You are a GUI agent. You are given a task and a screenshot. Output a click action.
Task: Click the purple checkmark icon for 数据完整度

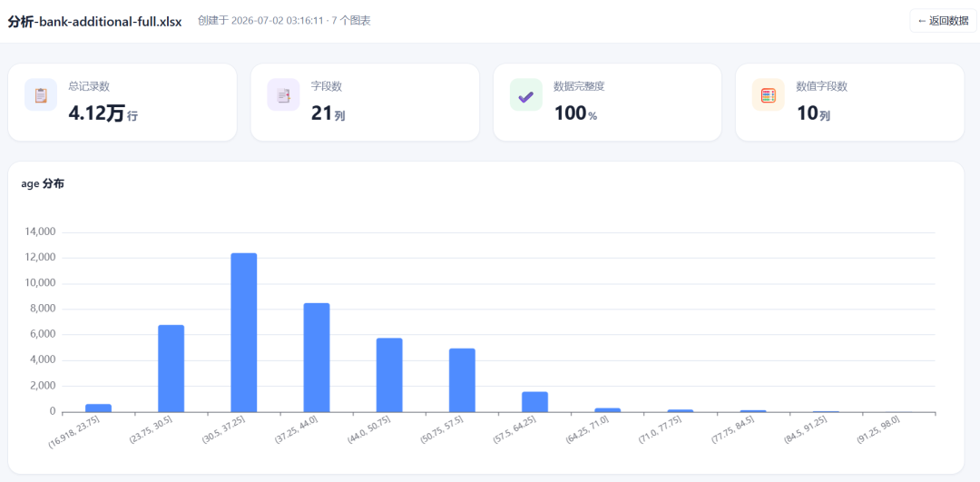(525, 95)
